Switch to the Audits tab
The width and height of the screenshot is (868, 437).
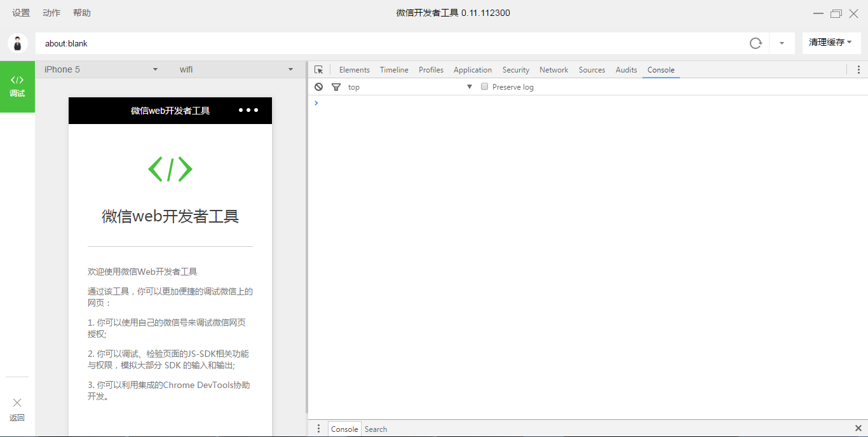(627, 70)
